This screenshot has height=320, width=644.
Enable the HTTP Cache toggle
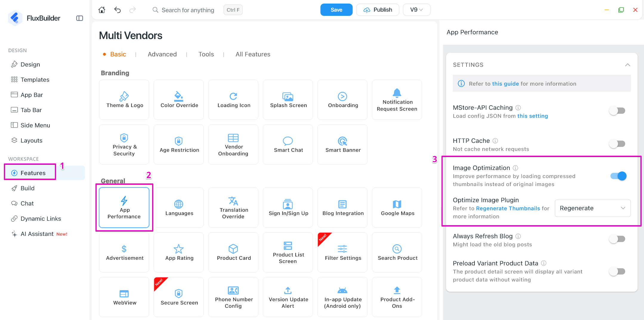[617, 144]
